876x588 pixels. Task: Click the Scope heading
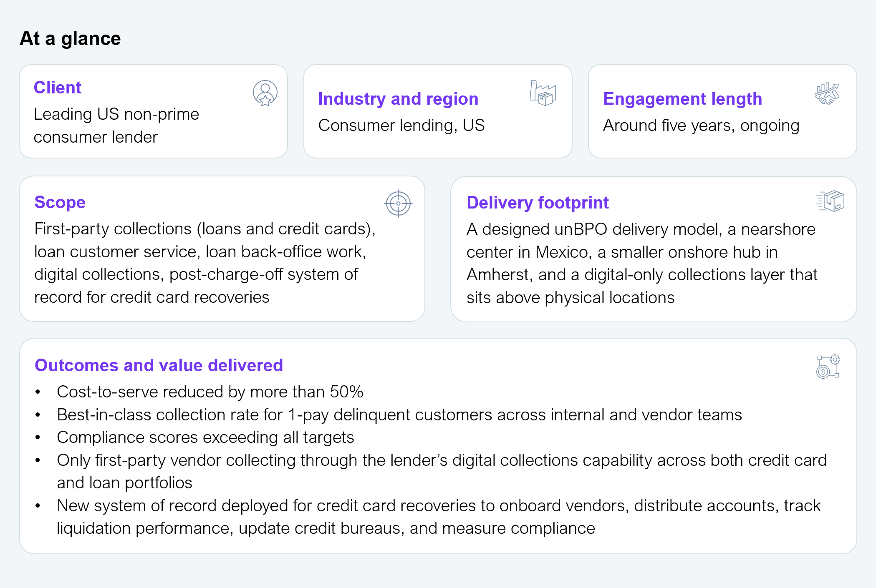[60, 202]
